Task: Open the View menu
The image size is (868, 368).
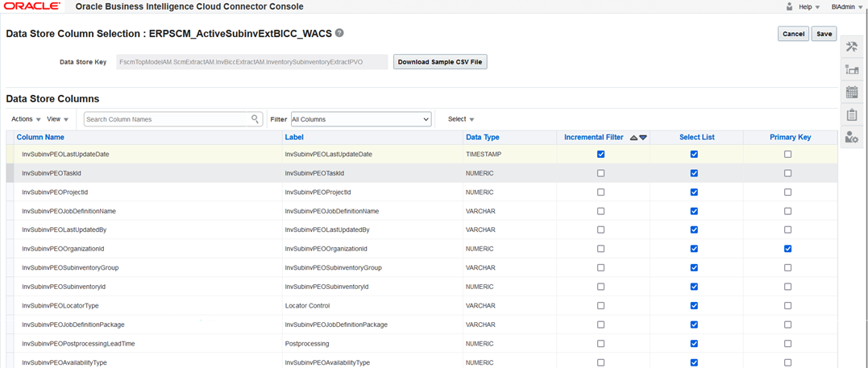Action: (x=57, y=119)
